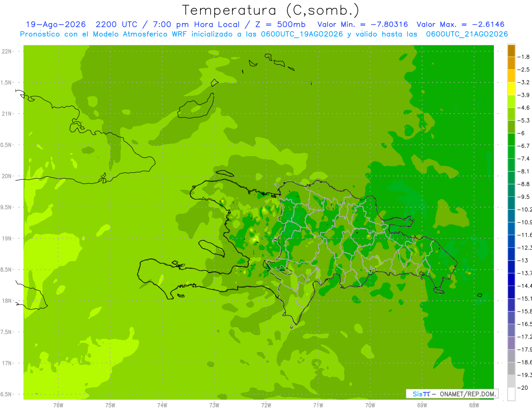Viewport: 532px width, 411px height.
Task: Click the '69W' longitude label
Action: click(x=422, y=405)
